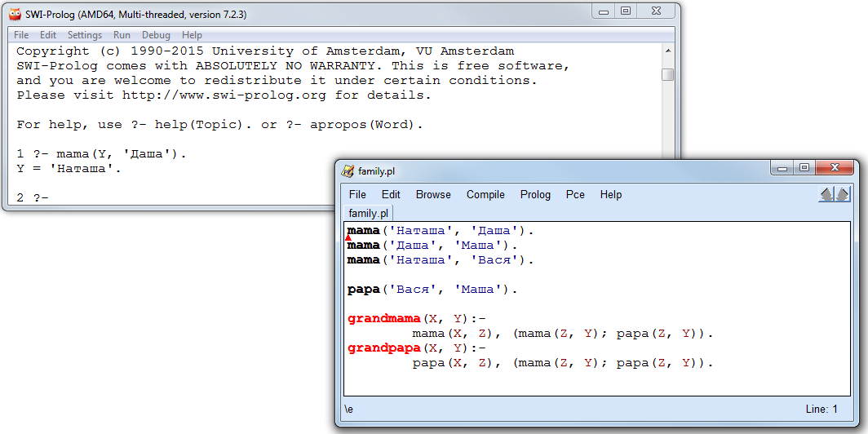Open the Pce menu
The height and width of the screenshot is (434, 868).
[575, 195]
